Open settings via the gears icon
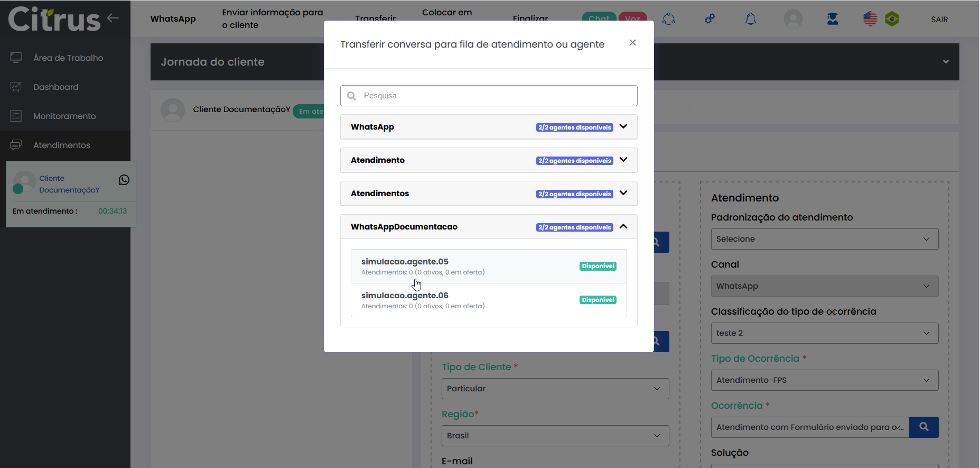Image resolution: width=980 pixels, height=468 pixels. pyautogui.click(x=710, y=19)
